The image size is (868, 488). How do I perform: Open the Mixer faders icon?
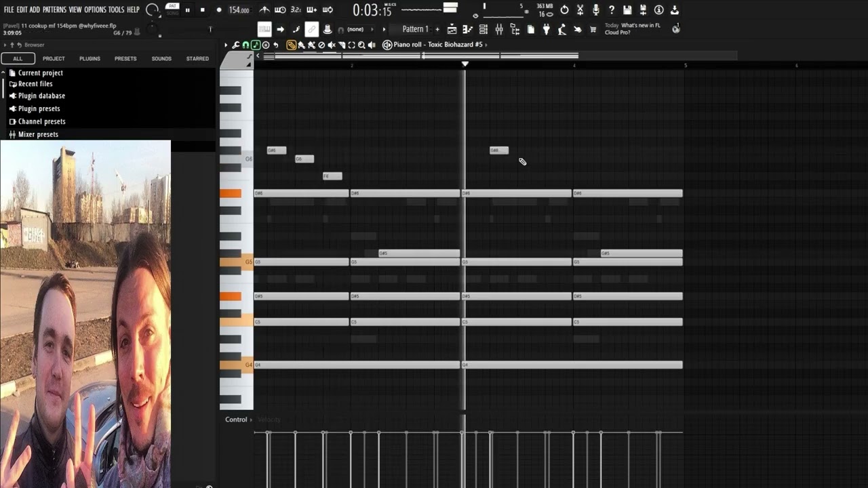(499, 29)
